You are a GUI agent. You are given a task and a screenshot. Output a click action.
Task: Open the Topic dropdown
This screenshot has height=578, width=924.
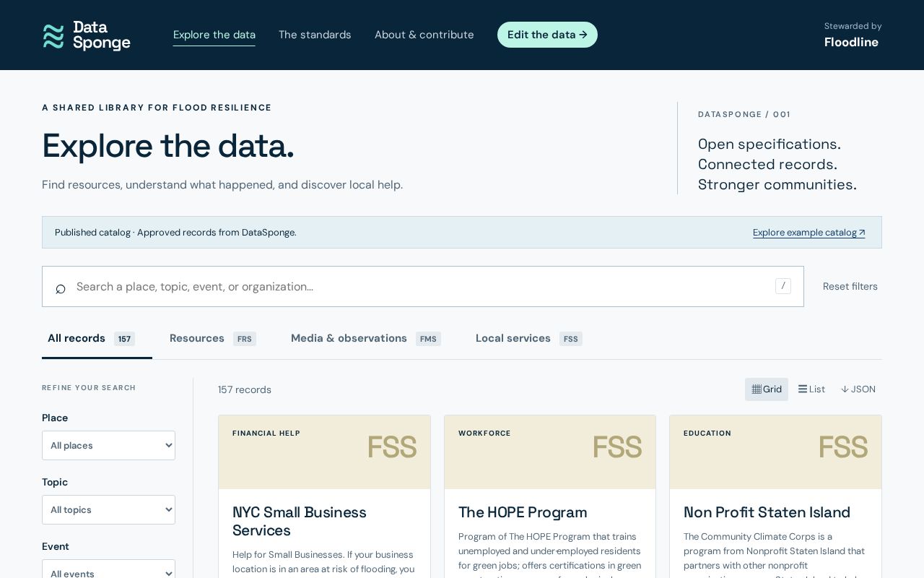pyautogui.click(x=108, y=509)
